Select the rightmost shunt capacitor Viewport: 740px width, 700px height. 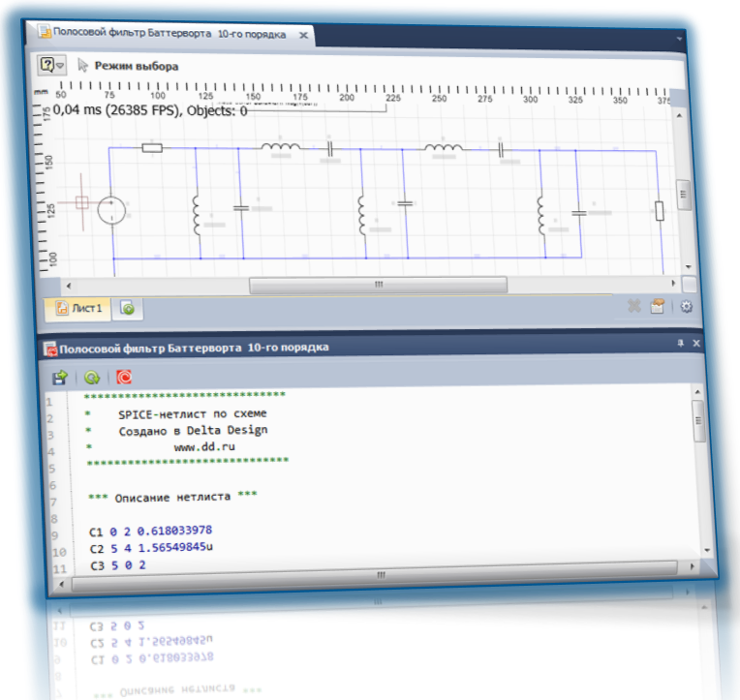(x=579, y=213)
